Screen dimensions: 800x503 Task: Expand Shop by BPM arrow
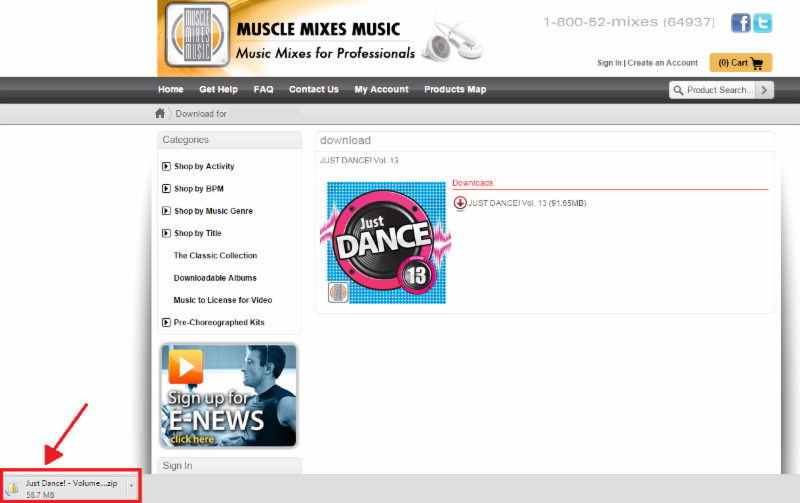pos(166,189)
